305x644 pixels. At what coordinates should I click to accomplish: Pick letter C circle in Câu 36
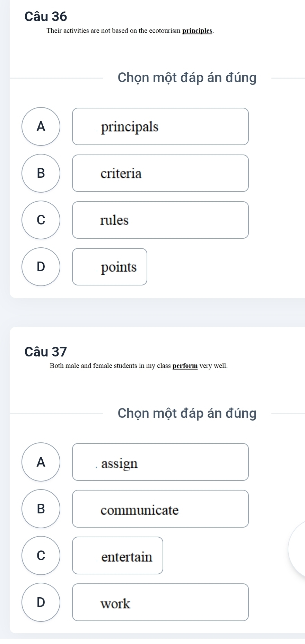point(41,220)
